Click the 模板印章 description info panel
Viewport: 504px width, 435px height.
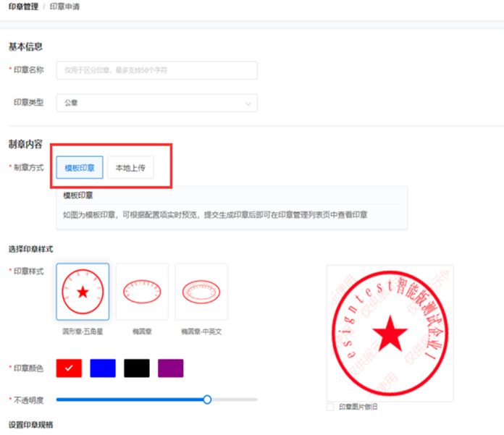232,208
